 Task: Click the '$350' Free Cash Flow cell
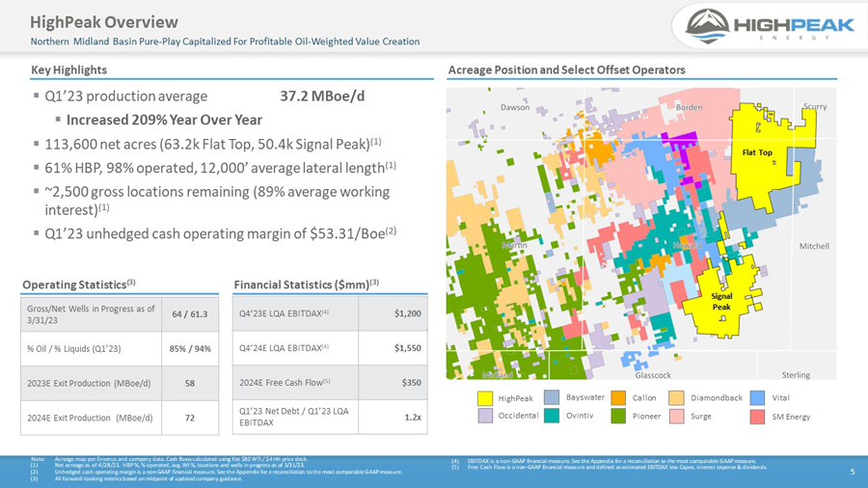point(393,382)
